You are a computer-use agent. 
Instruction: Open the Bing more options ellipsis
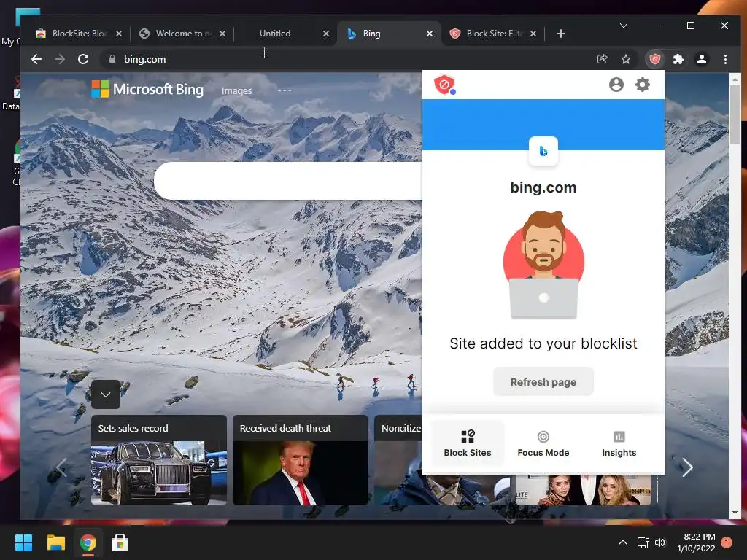tap(285, 90)
